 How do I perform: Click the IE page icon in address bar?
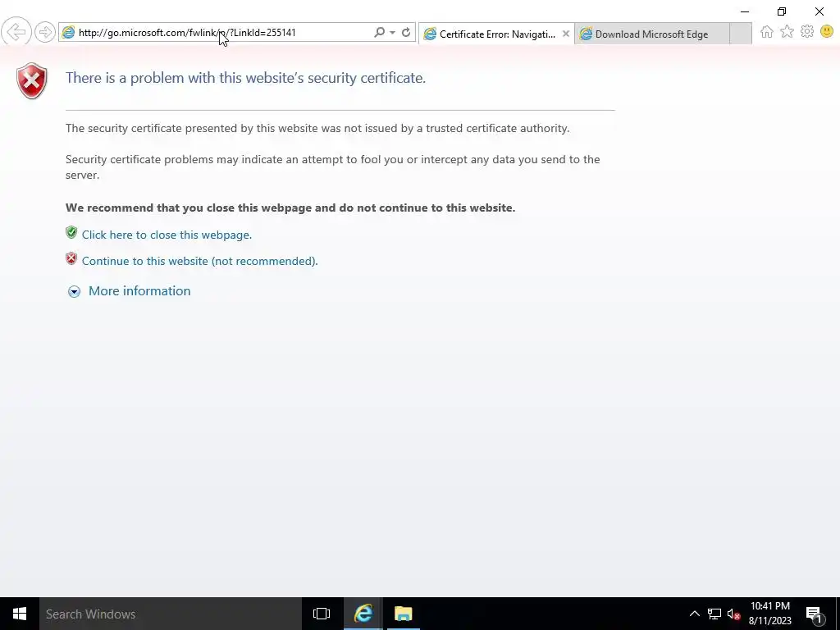pyautogui.click(x=68, y=33)
